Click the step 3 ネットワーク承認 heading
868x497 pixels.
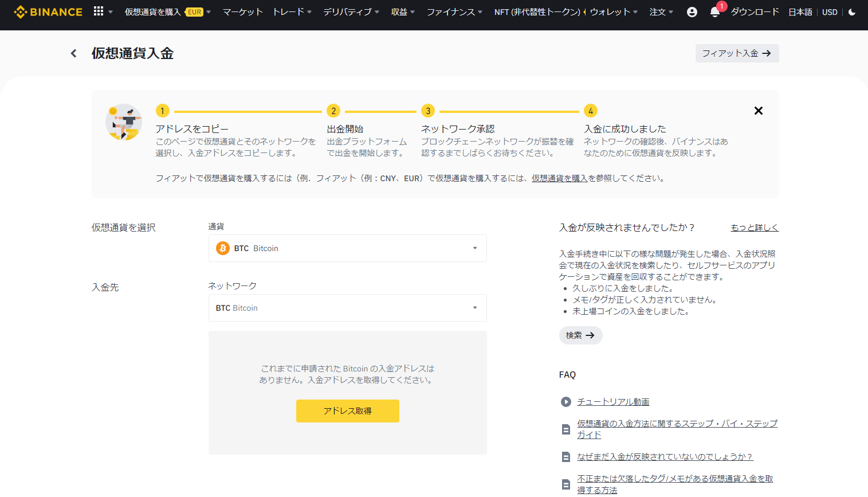click(458, 129)
